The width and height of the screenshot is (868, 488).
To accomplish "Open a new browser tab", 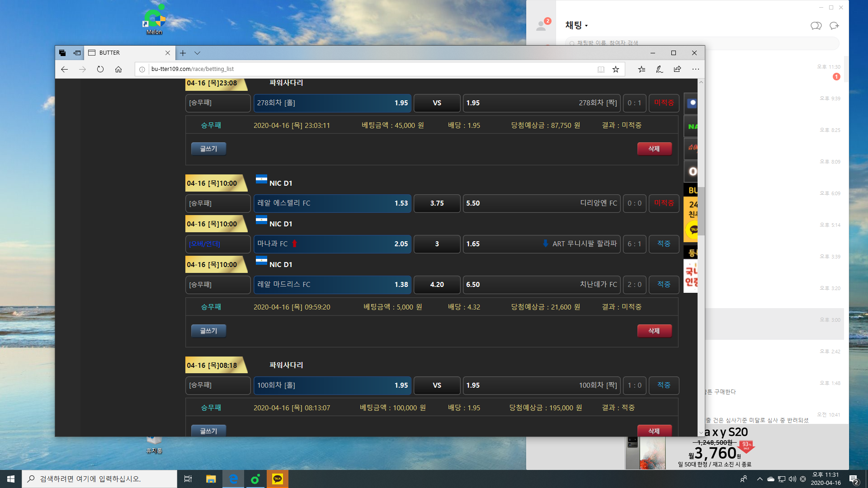I will click(183, 53).
